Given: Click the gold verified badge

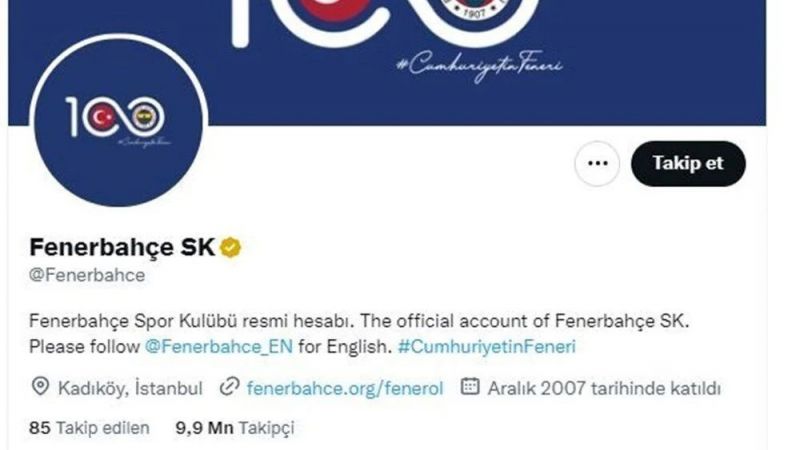Looking at the screenshot, I should pos(231,247).
